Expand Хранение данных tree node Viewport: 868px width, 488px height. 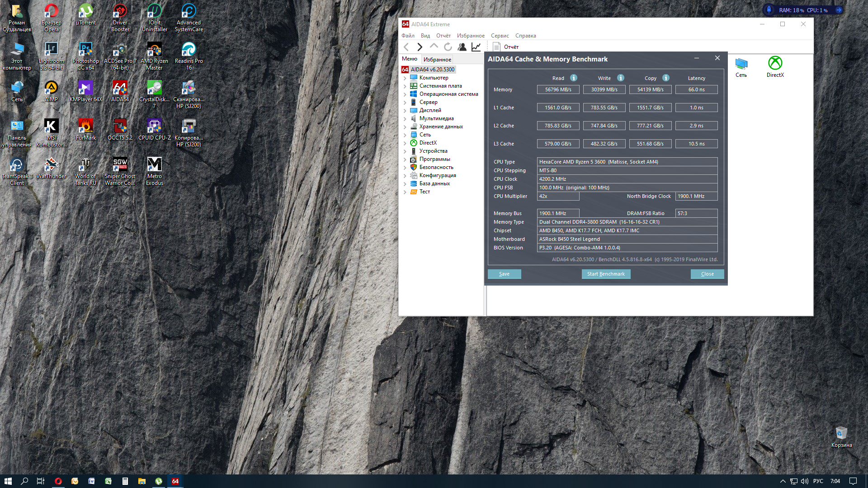[x=405, y=127]
